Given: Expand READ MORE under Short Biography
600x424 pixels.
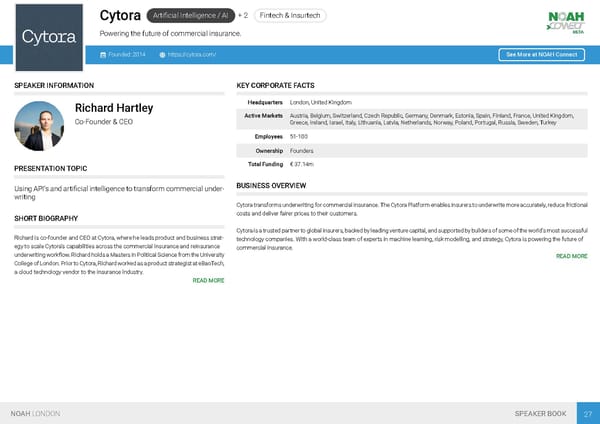Looking at the screenshot, I should pyautogui.click(x=207, y=281).
